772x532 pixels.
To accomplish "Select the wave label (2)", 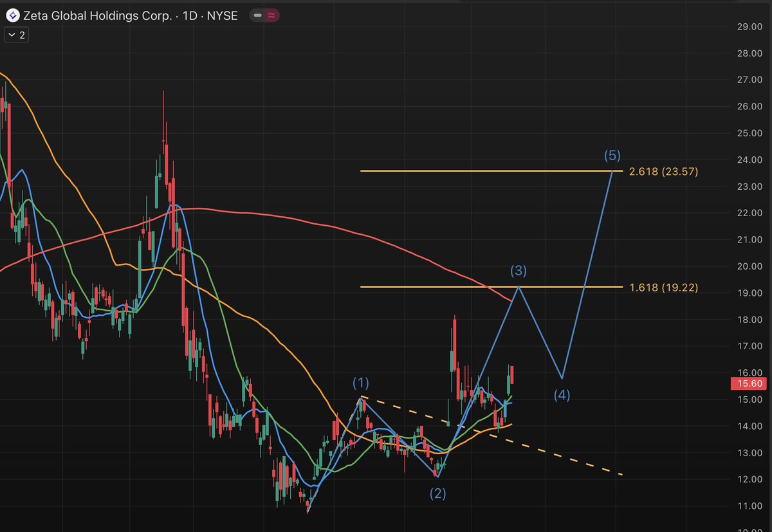I will tap(438, 494).
